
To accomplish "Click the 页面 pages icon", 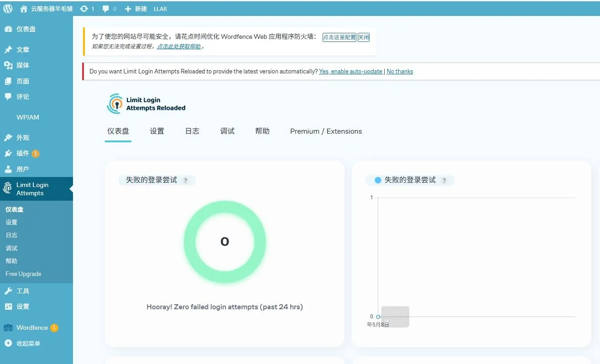I will pyautogui.click(x=8, y=81).
